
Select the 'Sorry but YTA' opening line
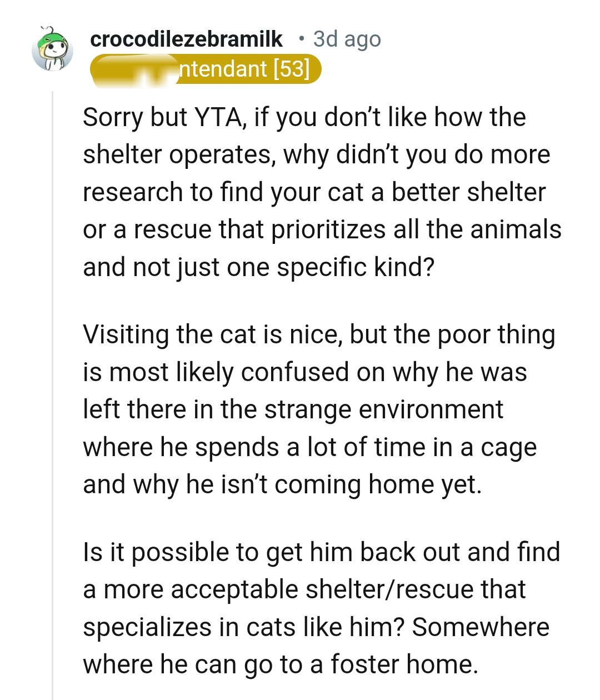click(x=304, y=117)
